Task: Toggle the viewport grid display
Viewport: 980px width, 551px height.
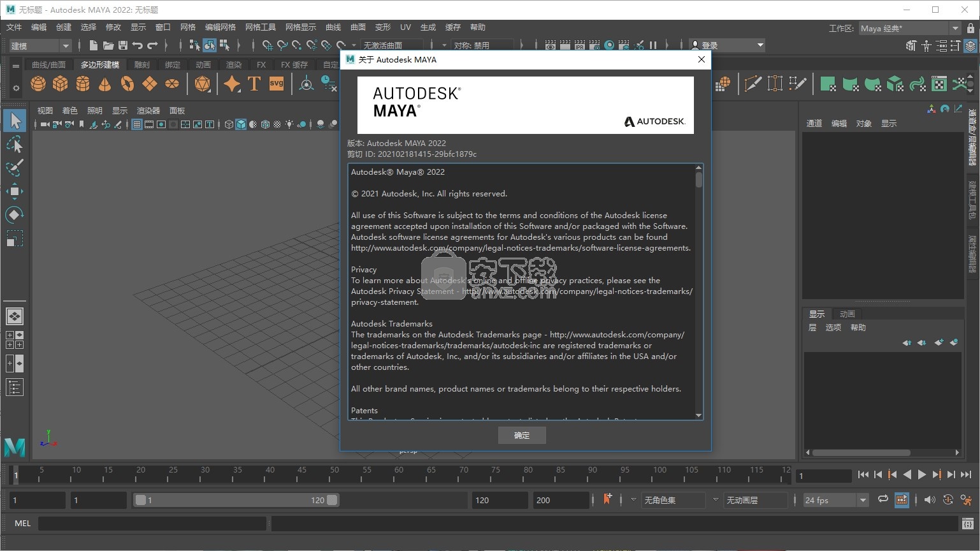Action: (136, 124)
